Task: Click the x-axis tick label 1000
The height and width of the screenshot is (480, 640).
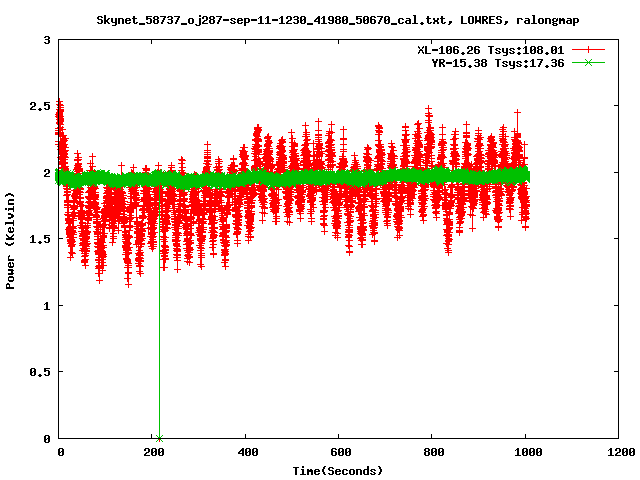Action: pyautogui.click(x=527, y=452)
